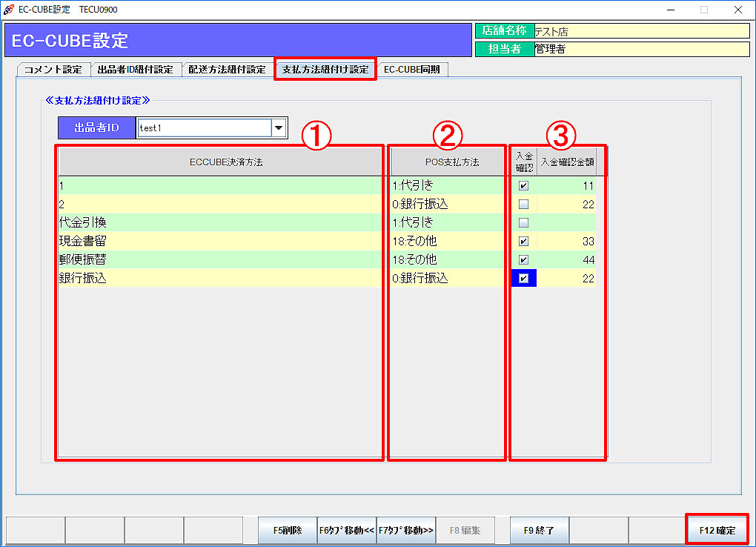Toggle 入金確認 checkbox for 現金書留 row
Image resolution: width=756 pixels, height=547 pixels.
pos(524,242)
